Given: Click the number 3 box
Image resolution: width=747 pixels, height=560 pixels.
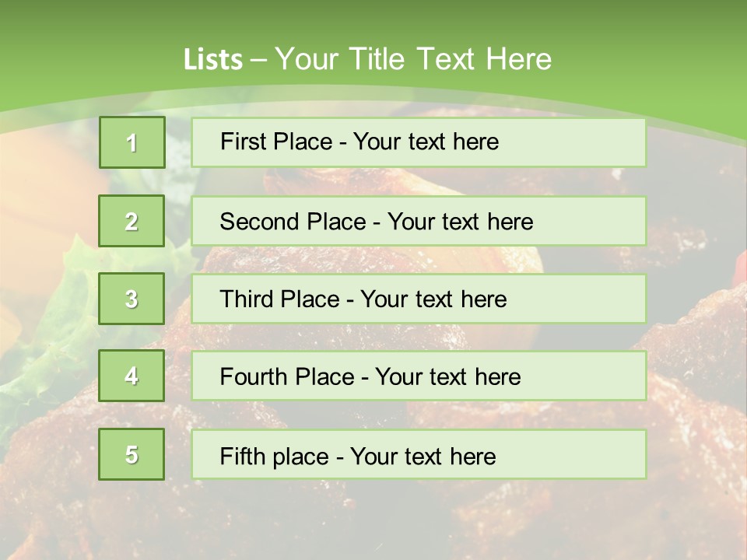Looking at the screenshot, I should [132, 299].
